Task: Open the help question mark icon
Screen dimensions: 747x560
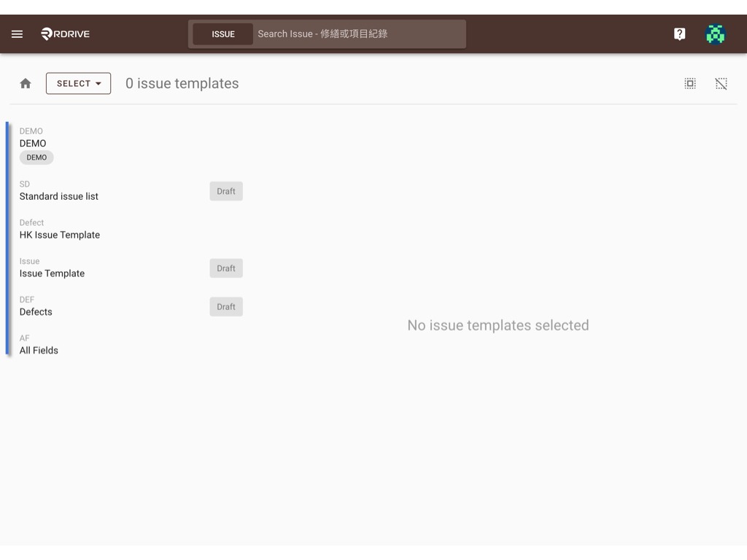Action: [679, 34]
